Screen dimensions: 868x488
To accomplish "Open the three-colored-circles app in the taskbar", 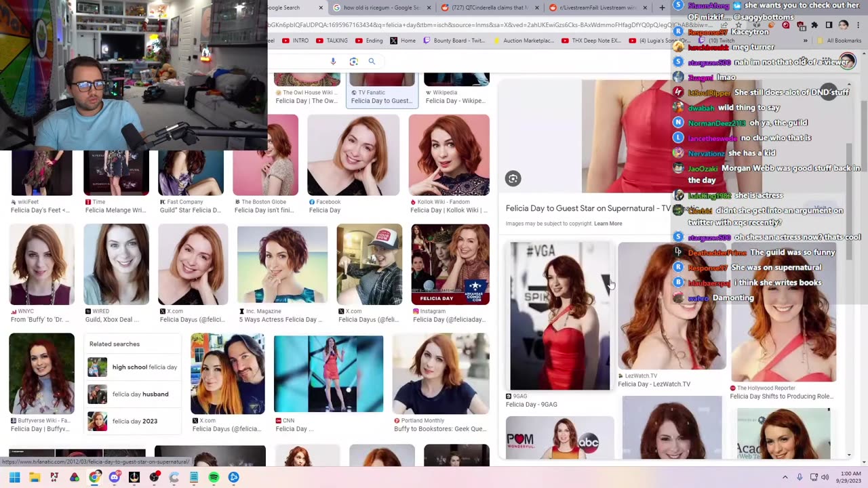I will [x=75, y=477].
